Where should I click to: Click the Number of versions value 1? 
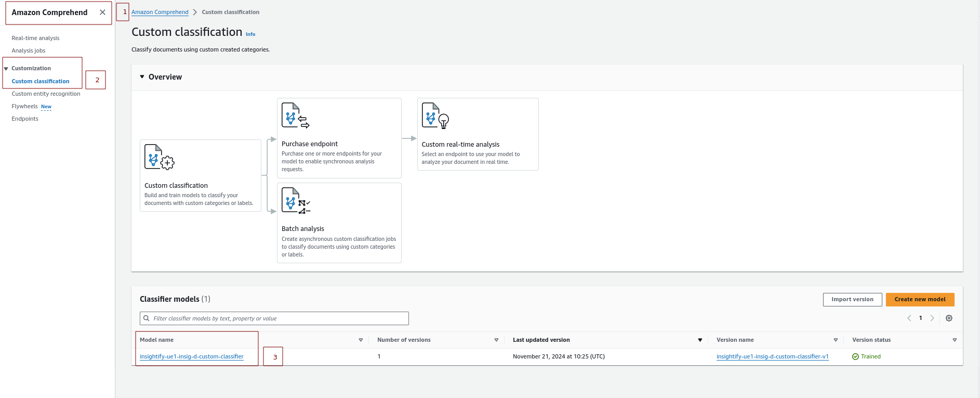379,357
